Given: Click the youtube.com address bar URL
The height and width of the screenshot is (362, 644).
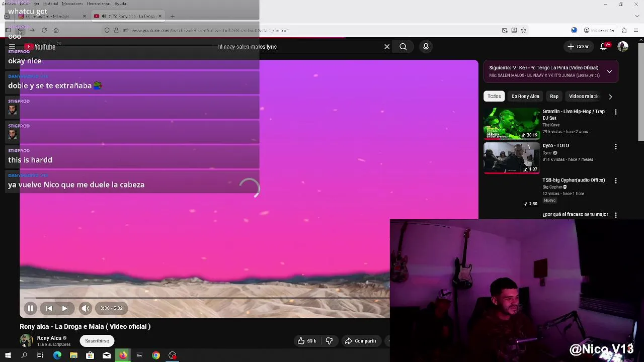Looking at the screenshot, I should coord(210,31).
